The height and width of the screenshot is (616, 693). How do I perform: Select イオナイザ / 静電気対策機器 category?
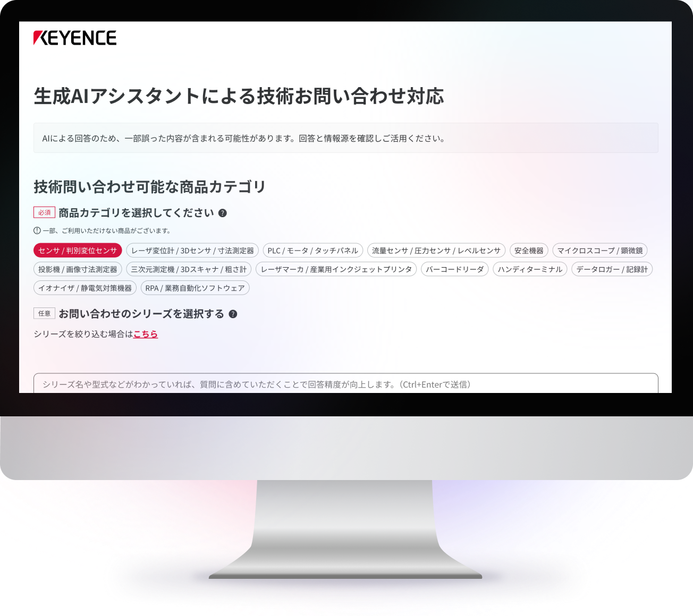(x=85, y=288)
